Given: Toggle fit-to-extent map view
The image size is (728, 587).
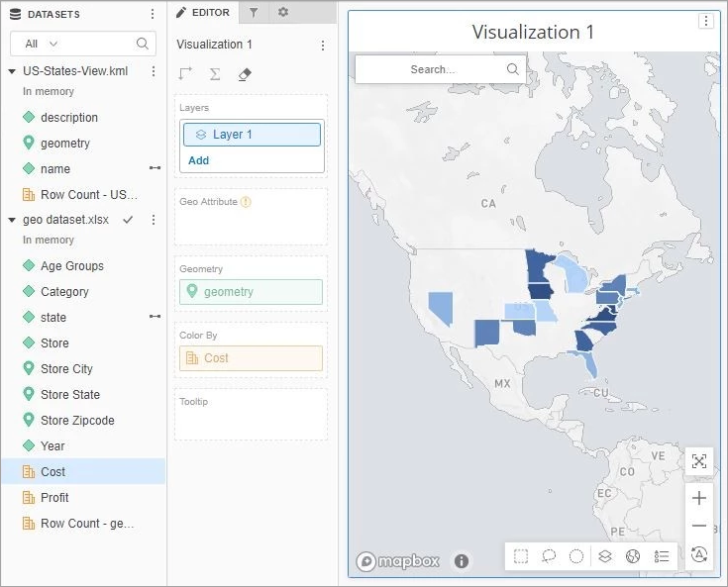Looking at the screenshot, I should pos(699,461).
